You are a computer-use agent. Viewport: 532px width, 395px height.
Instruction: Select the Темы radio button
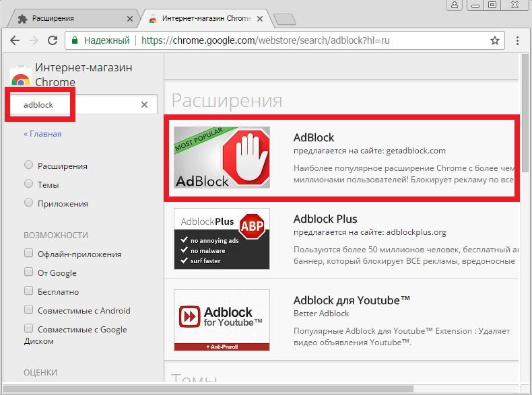point(28,184)
